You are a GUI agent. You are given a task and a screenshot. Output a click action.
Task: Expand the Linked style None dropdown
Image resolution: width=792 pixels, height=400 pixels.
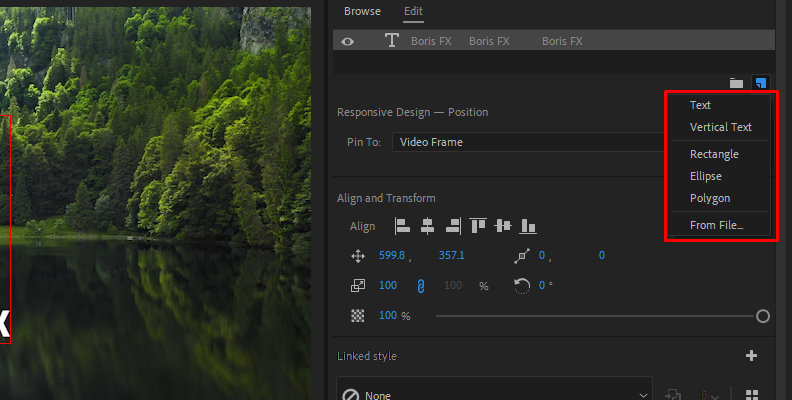[495, 395]
